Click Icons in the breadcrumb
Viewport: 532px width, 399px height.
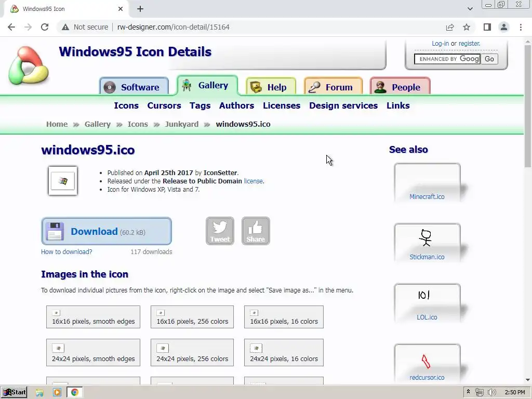tap(138, 124)
